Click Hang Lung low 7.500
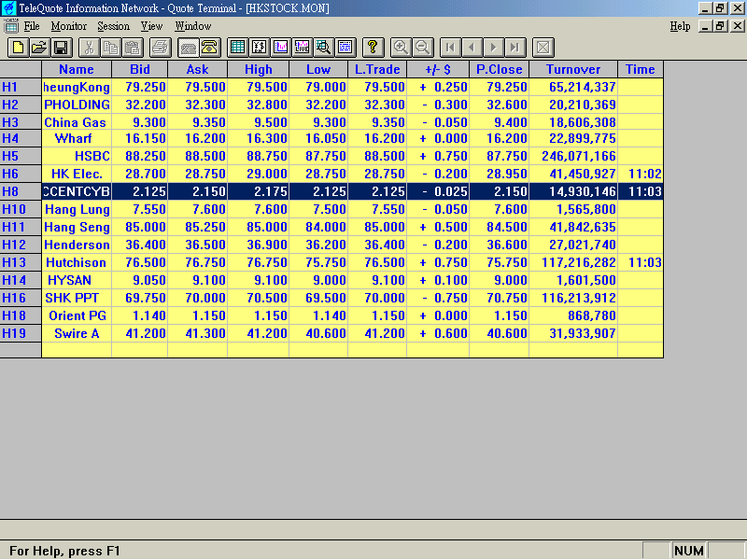This screenshot has width=747, height=560. coord(318,209)
